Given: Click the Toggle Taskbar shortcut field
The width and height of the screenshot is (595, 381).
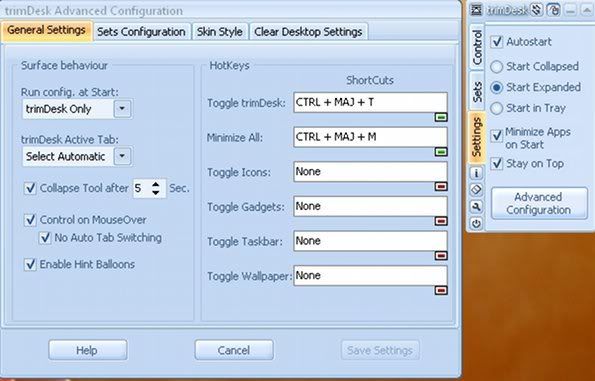Looking at the screenshot, I should 370,241.
